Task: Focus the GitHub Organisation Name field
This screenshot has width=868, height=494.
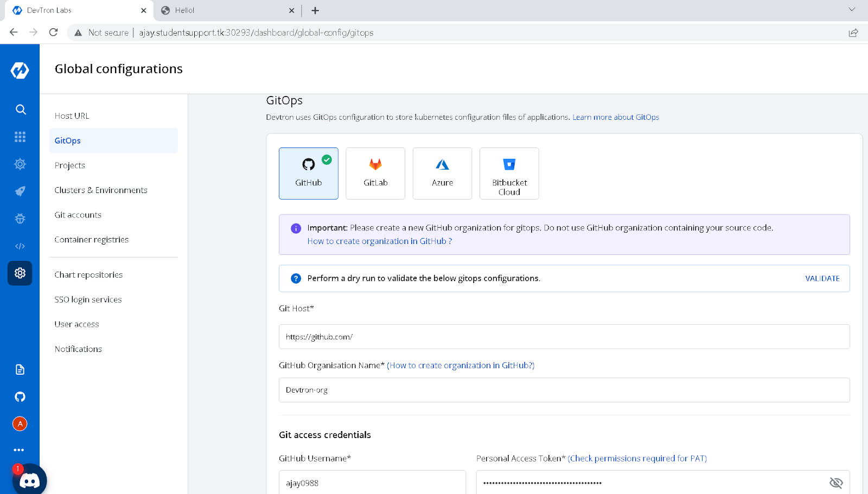Action: [x=564, y=390]
